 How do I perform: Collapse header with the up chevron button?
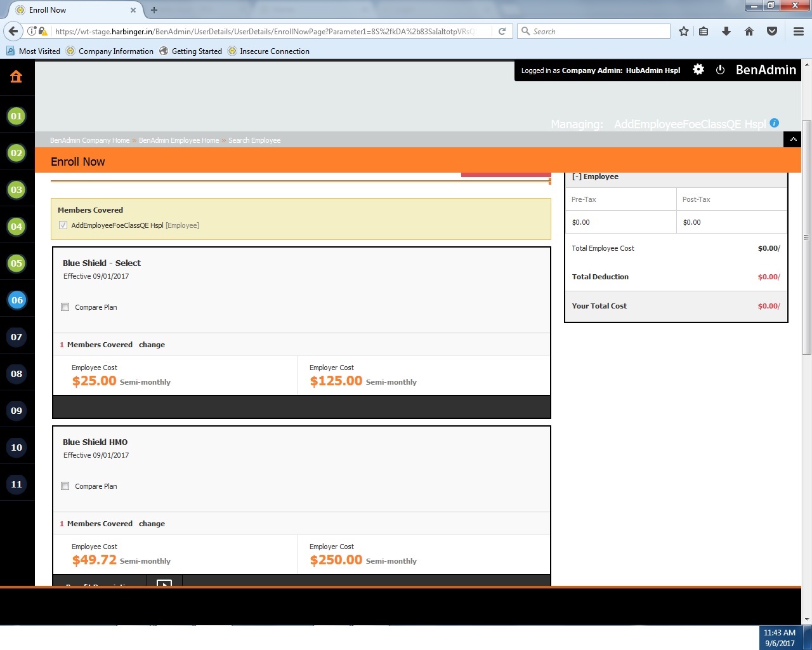pyautogui.click(x=793, y=140)
